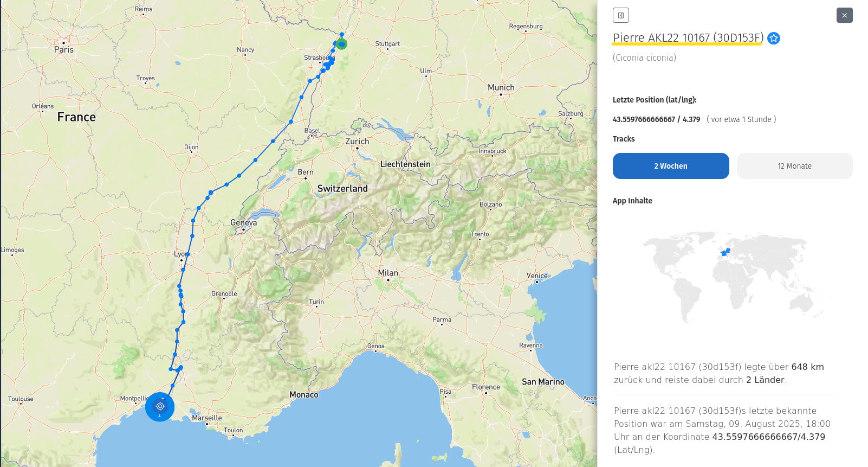Show the 12 Monate track history
Viewport: 868px width, 467px height.
point(794,166)
